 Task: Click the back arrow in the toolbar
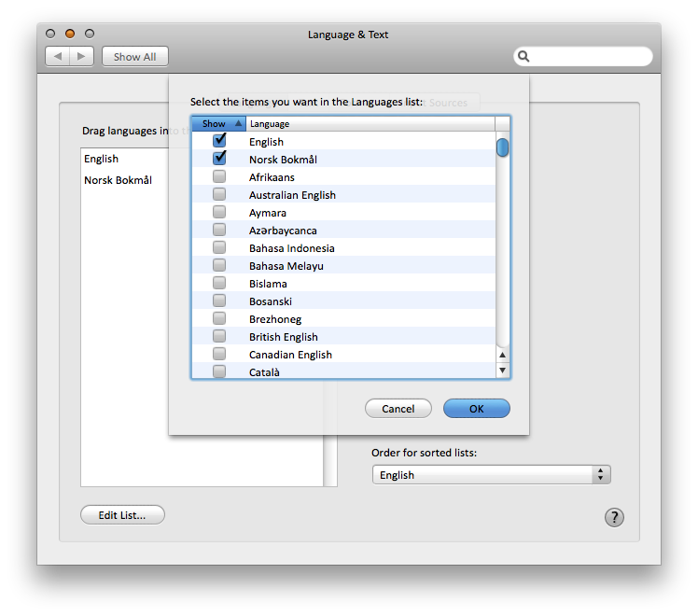point(58,57)
